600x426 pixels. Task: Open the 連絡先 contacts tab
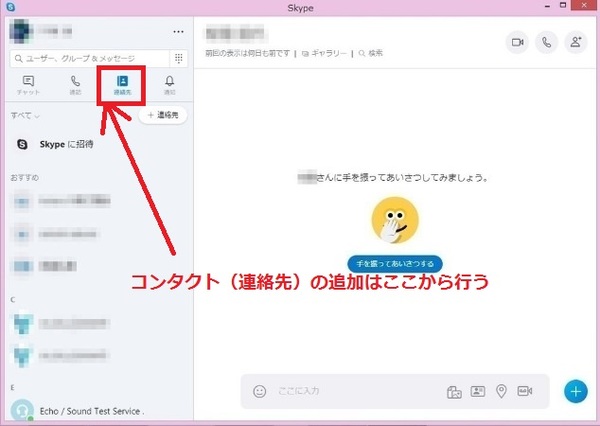[123, 85]
